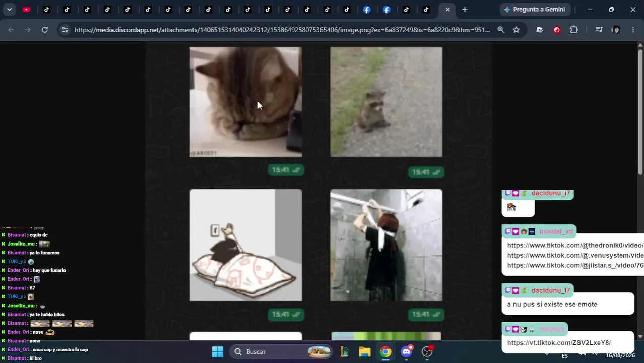Click the page vertical scrollbar

coord(640,112)
